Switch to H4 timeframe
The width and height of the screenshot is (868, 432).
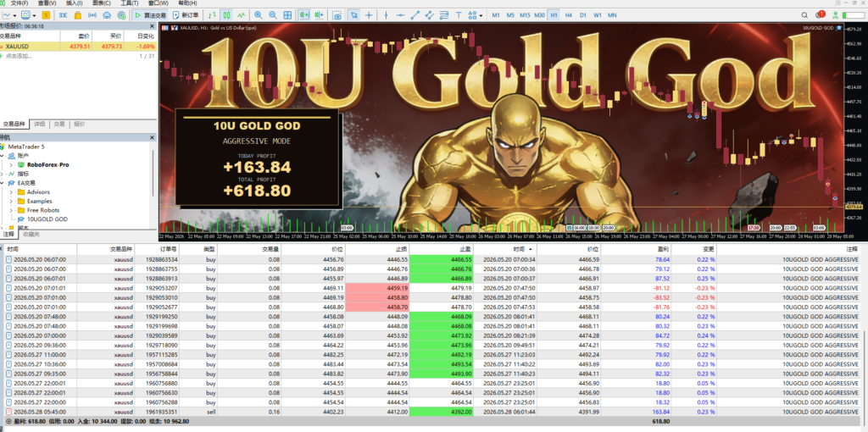569,15
